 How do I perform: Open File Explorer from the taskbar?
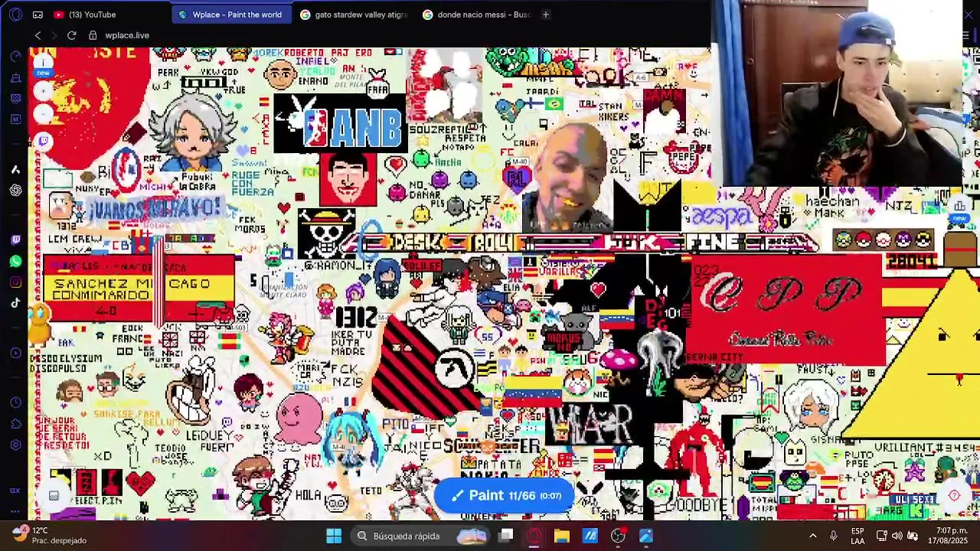pyautogui.click(x=562, y=536)
